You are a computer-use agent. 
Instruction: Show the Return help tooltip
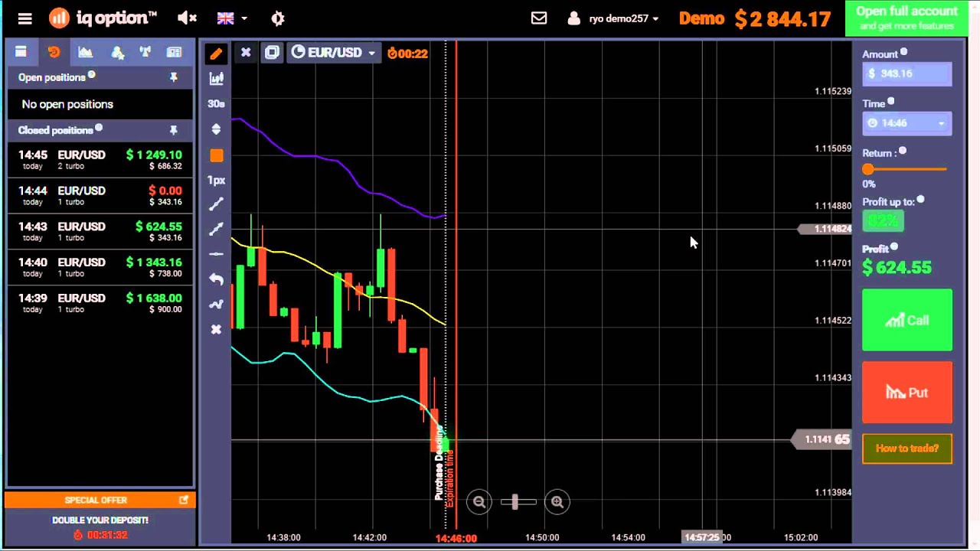903,151
